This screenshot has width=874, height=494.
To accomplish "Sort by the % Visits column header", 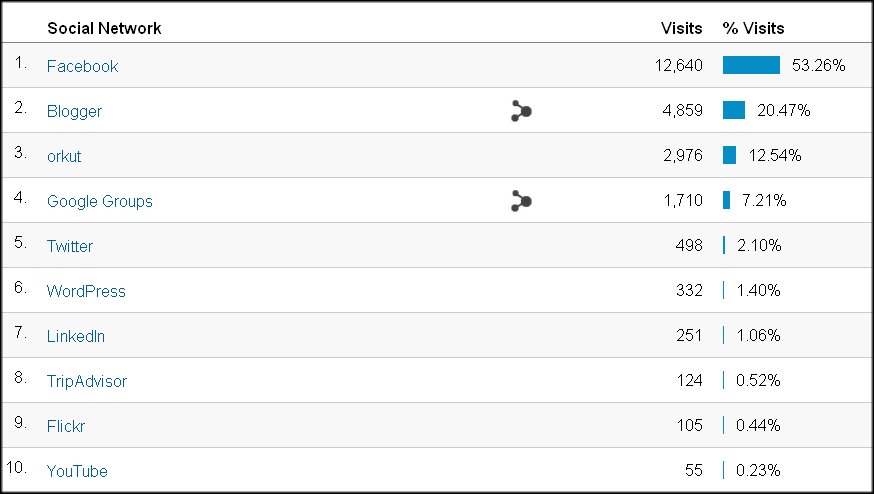I will [754, 28].
